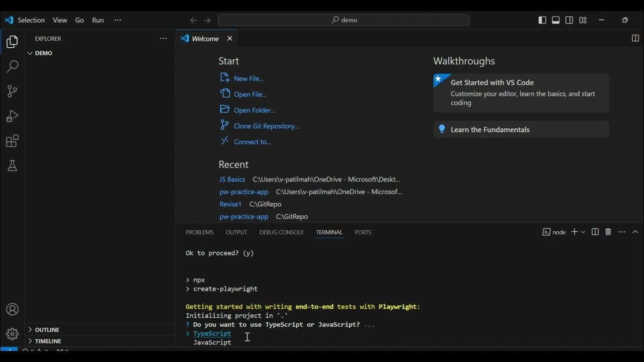This screenshot has width=644, height=362.
Task: Select the TypeScript option in terminal
Action: coord(212,333)
